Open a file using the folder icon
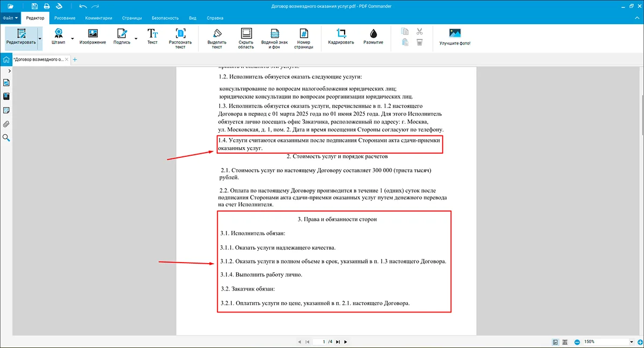644x348 pixels. [10, 6]
